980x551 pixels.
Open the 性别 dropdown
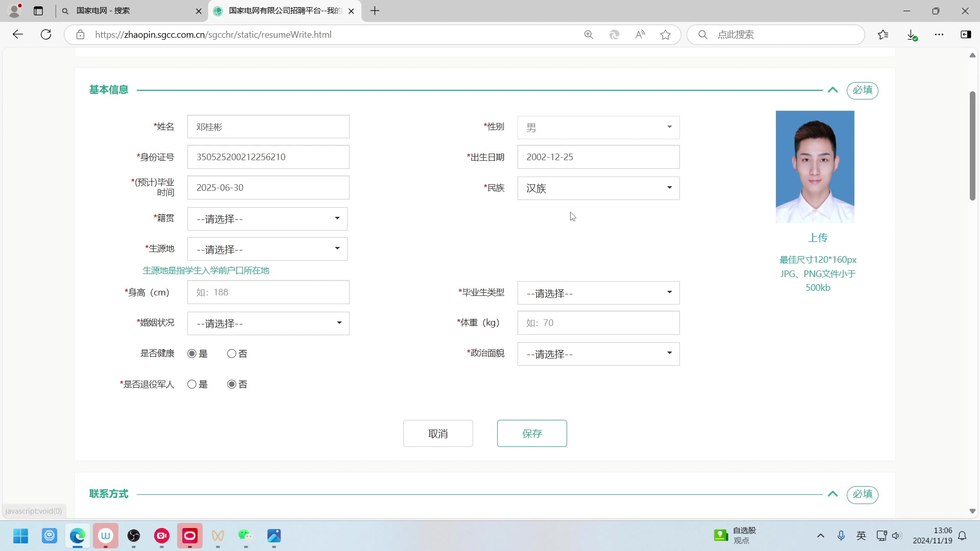tap(598, 127)
